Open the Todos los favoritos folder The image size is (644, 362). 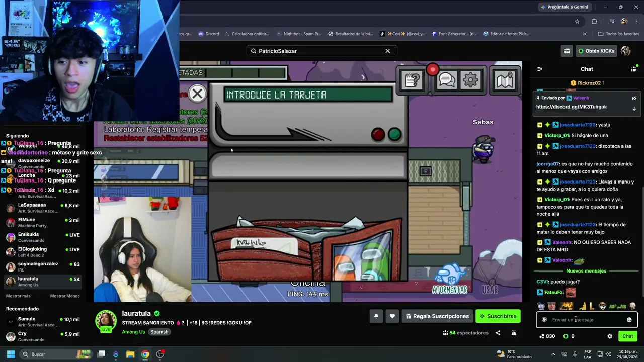point(618,34)
